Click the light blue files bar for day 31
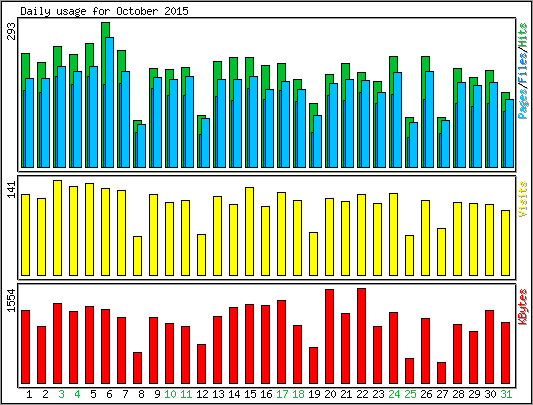 510,133
